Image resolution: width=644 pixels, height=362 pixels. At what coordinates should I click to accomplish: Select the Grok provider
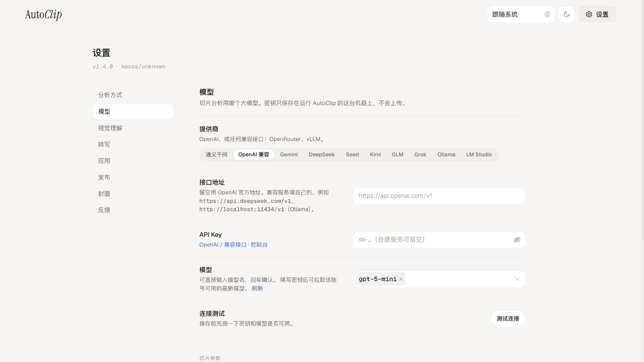[x=420, y=154]
